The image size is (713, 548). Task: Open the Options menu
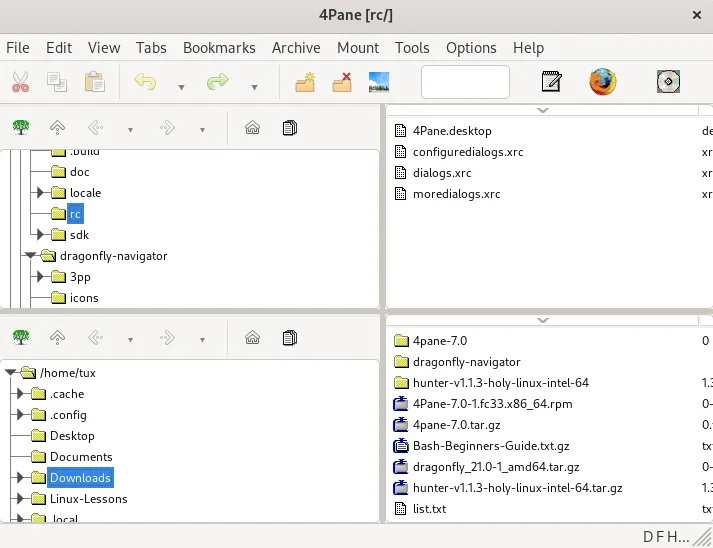coord(471,48)
